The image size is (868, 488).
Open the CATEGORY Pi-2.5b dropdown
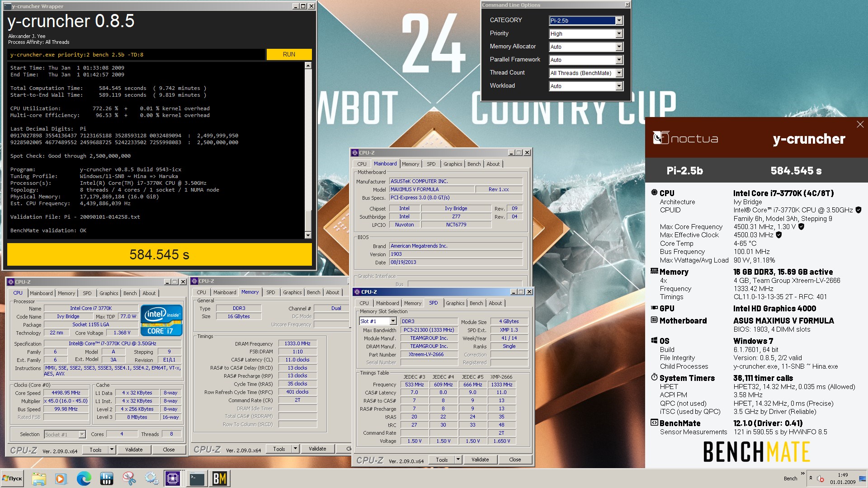pyautogui.click(x=619, y=20)
